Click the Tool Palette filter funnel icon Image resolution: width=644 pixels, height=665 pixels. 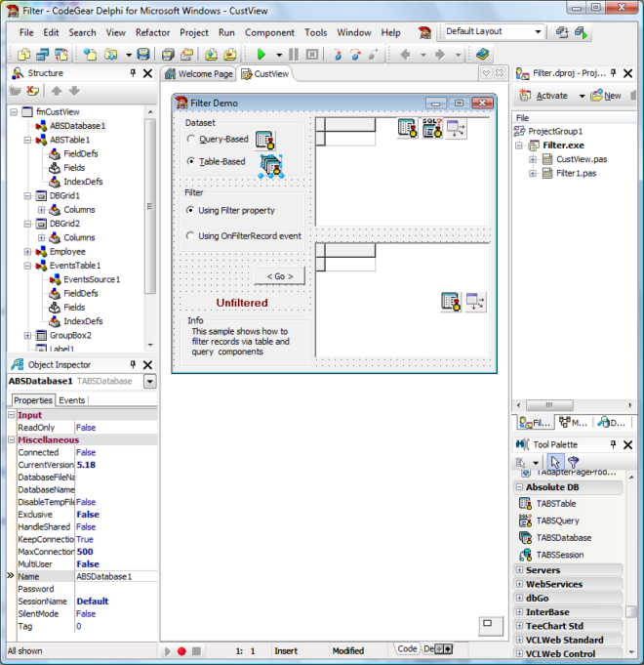(x=574, y=463)
